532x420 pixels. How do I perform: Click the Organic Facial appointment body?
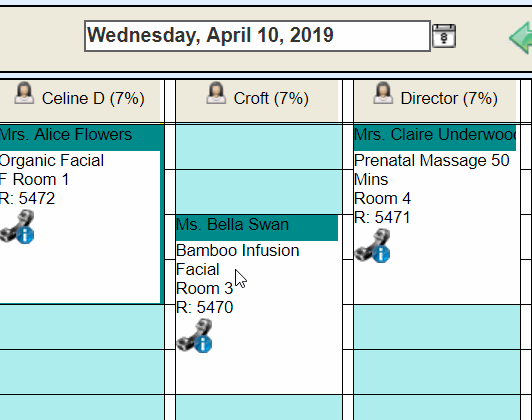point(80,227)
